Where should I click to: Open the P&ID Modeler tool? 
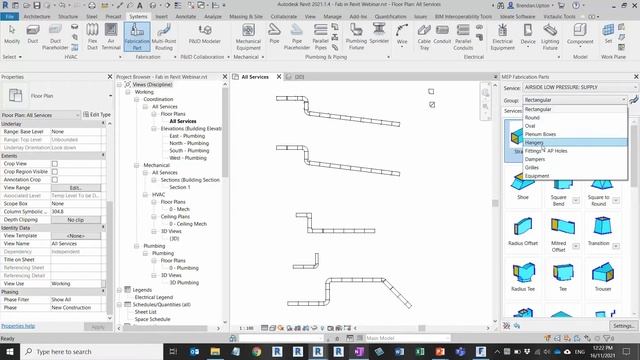[x=204, y=34]
